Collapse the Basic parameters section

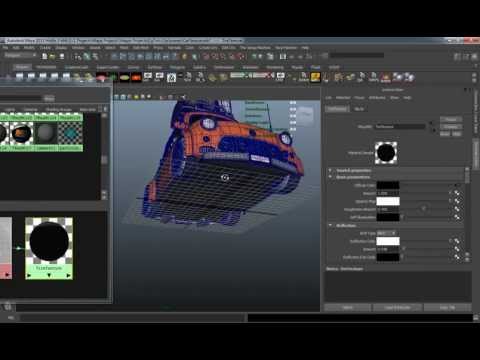point(330,177)
